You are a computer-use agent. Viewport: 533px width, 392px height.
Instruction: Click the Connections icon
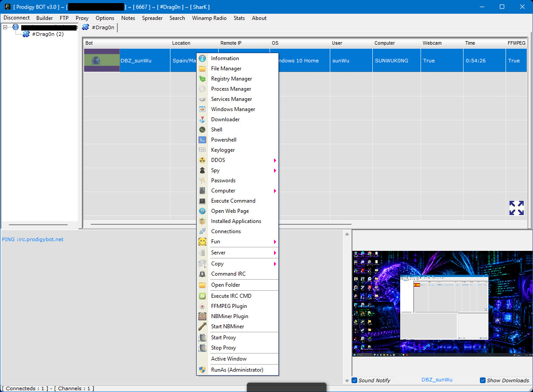202,231
